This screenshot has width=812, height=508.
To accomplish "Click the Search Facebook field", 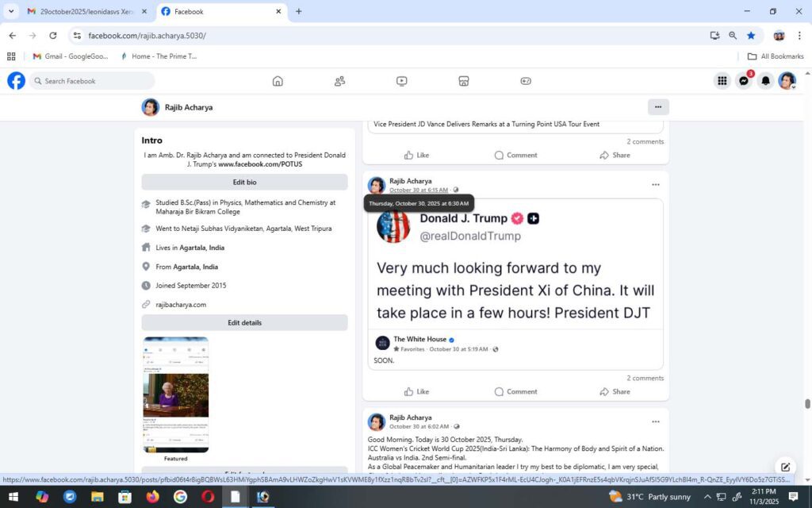I will [95, 81].
